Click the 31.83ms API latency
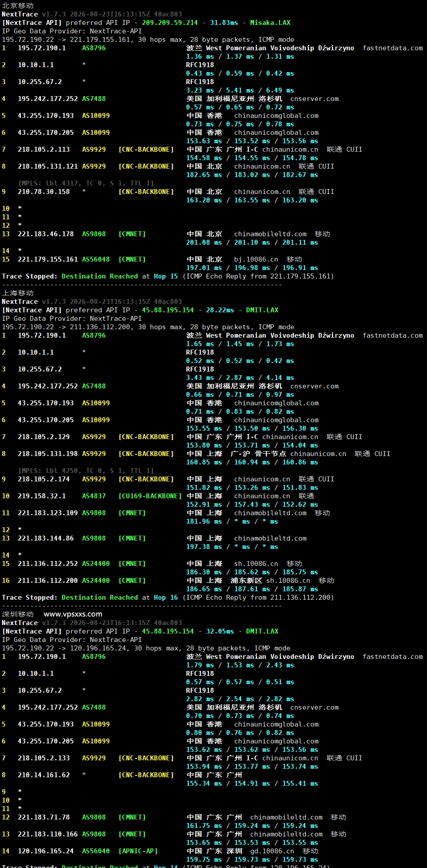 (x=224, y=23)
